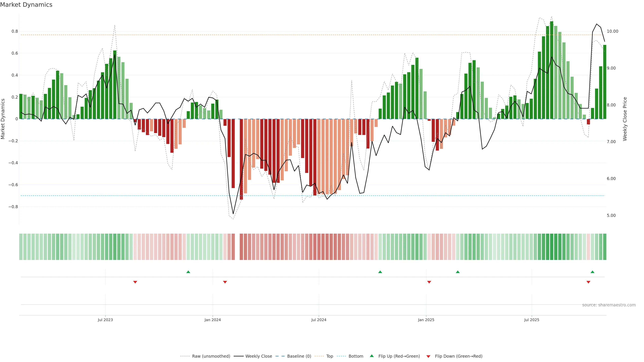The width and height of the screenshot is (644, 362).
Task: Click the Jan 2025 x-axis label
Action: click(x=426, y=320)
